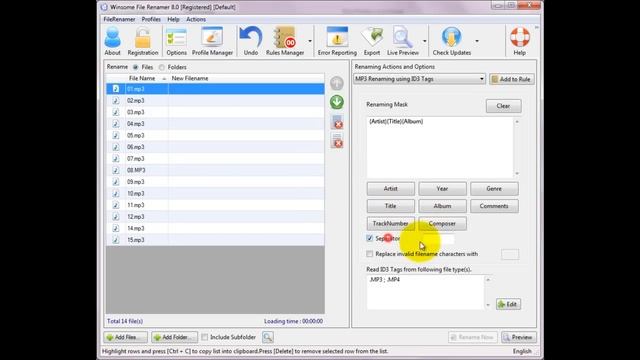Open the Help lifebuoy icon

click(520, 41)
